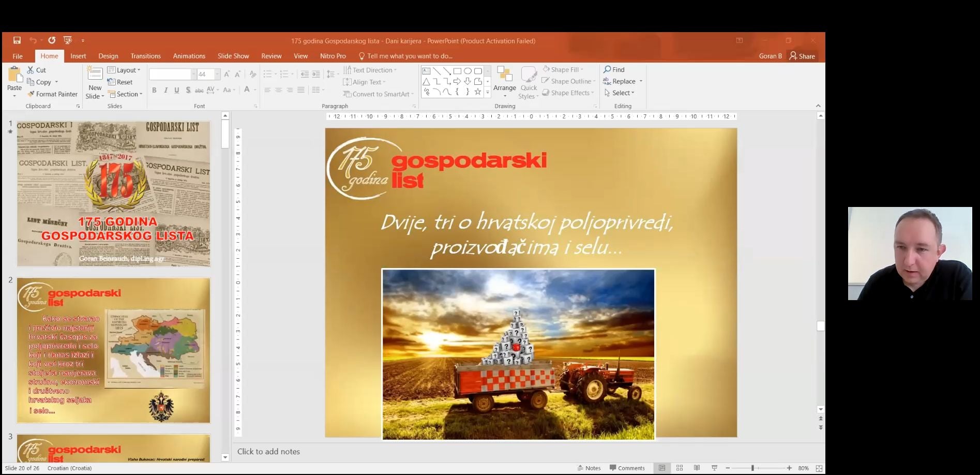The height and width of the screenshot is (475, 980).
Task: Open Align Text menu
Action: (365, 82)
